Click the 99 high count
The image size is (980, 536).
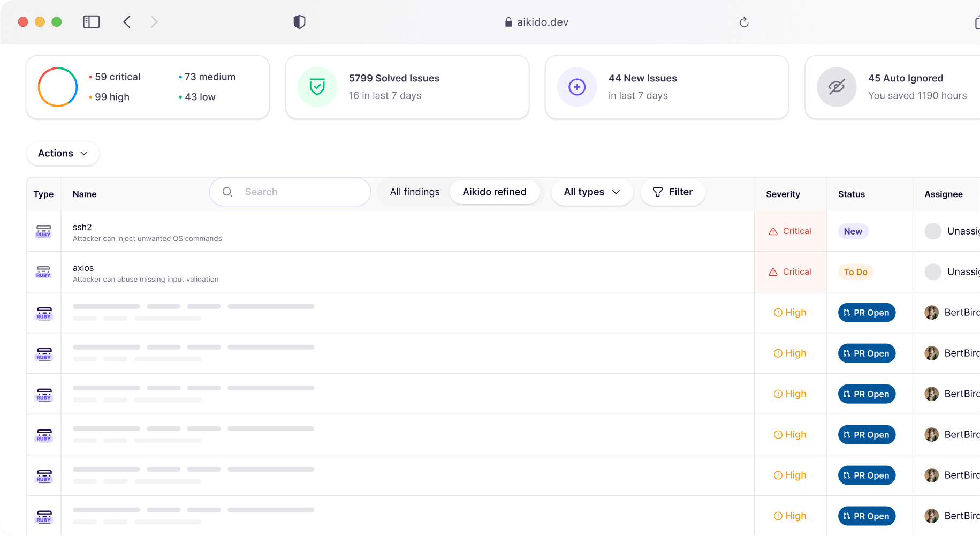pyautogui.click(x=112, y=97)
